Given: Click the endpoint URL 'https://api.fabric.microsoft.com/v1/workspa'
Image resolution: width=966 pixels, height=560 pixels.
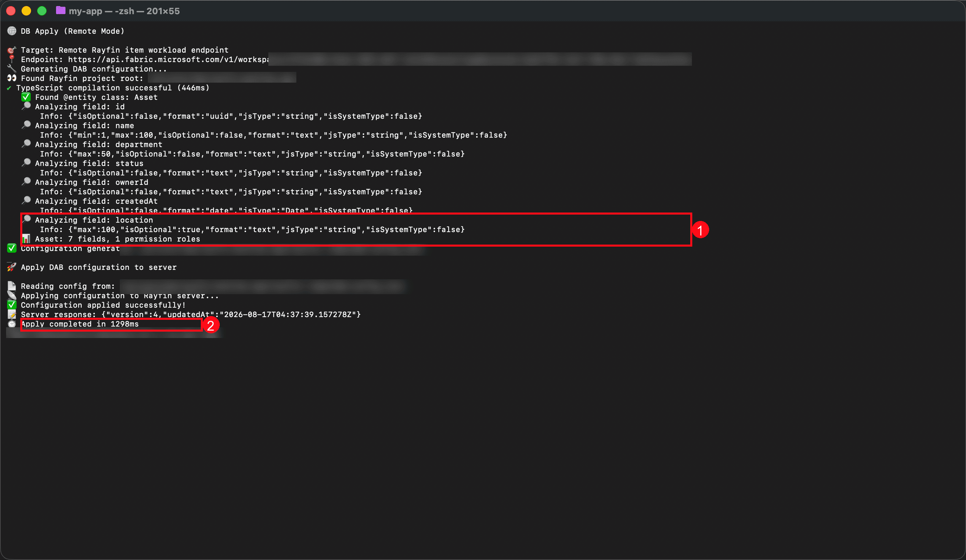Looking at the screenshot, I should 168,59.
